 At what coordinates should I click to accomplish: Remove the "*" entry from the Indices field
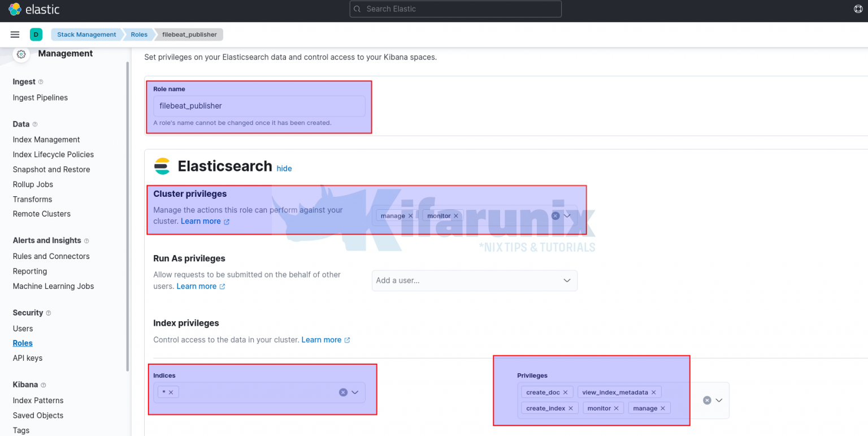171,391
